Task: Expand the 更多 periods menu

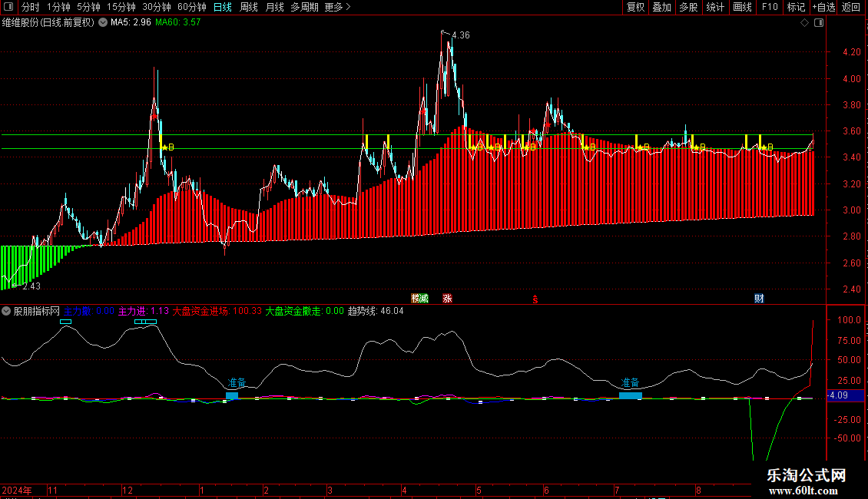Action: [337, 7]
